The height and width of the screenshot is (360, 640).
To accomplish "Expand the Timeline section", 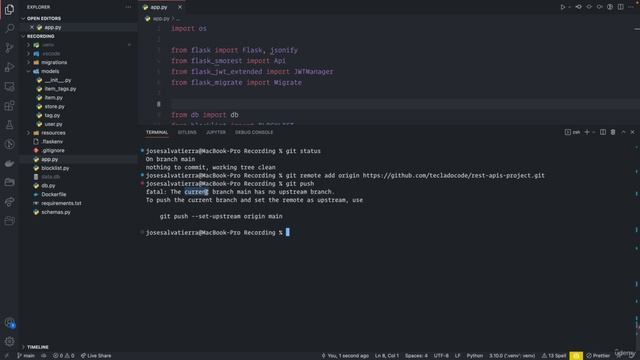I will point(38,347).
